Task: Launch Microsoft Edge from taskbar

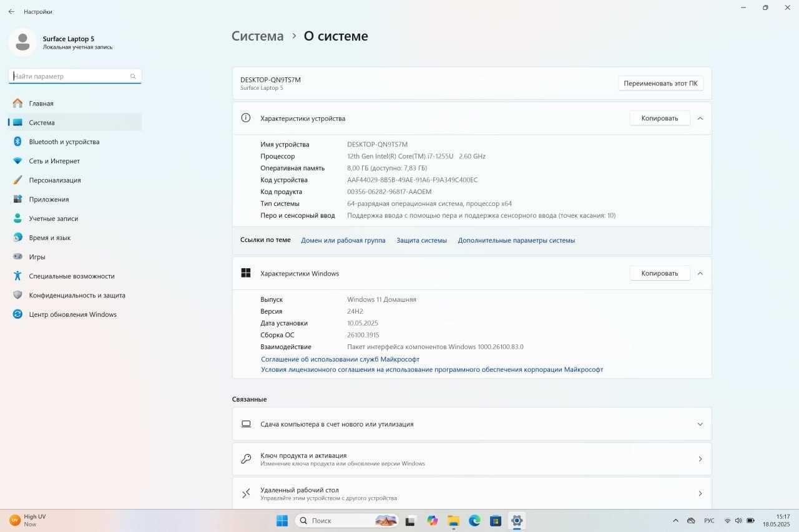Action: pyautogui.click(x=474, y=520)
